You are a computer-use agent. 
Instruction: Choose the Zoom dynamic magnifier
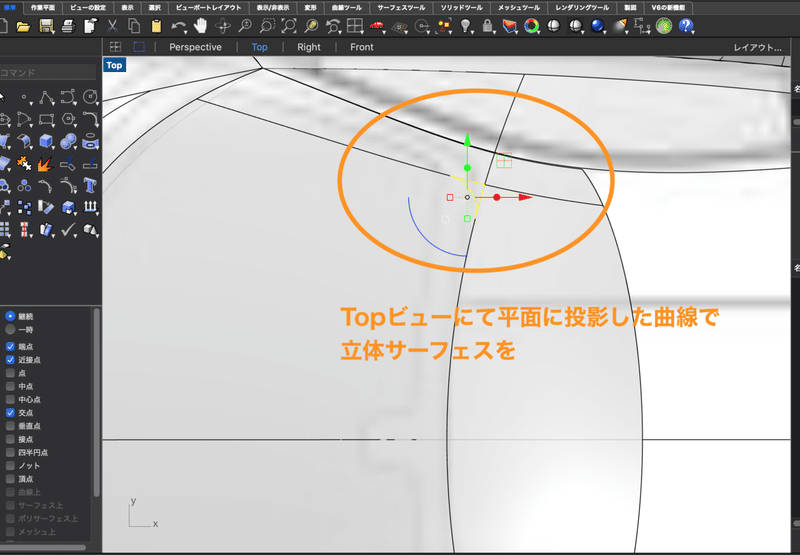[245, 26]
